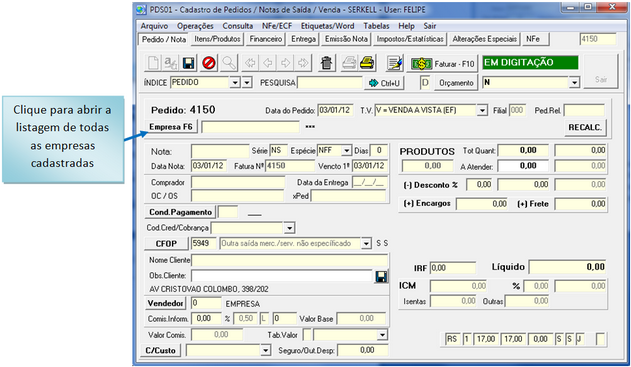The image size is (631, 367).
Task: Click the trash can delete icon
Action: [326, 63]
